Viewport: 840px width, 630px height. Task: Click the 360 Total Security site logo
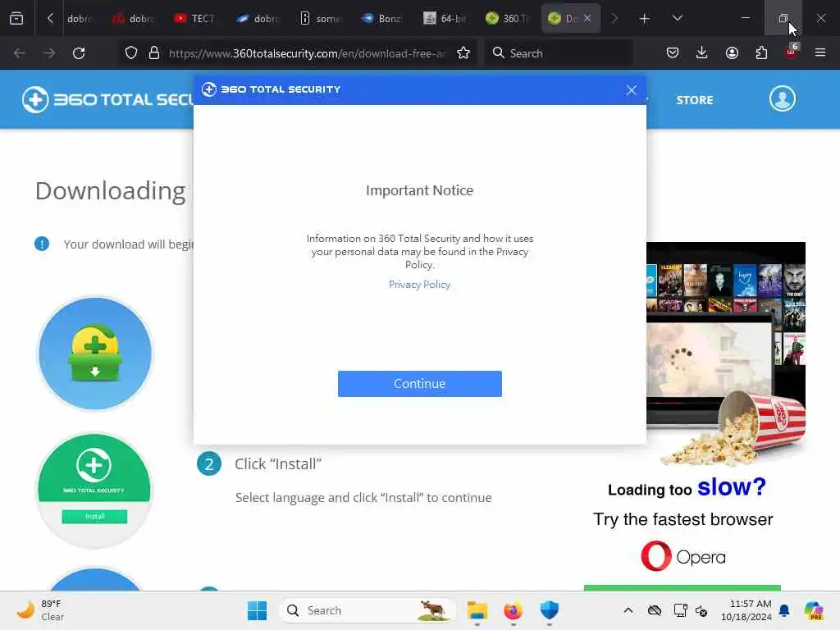click(107, 99)
